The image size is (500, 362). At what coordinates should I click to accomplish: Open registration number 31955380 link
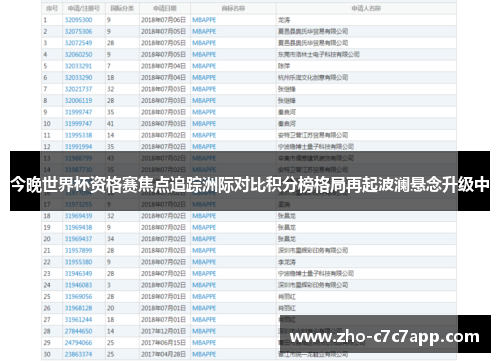(78, 262)
